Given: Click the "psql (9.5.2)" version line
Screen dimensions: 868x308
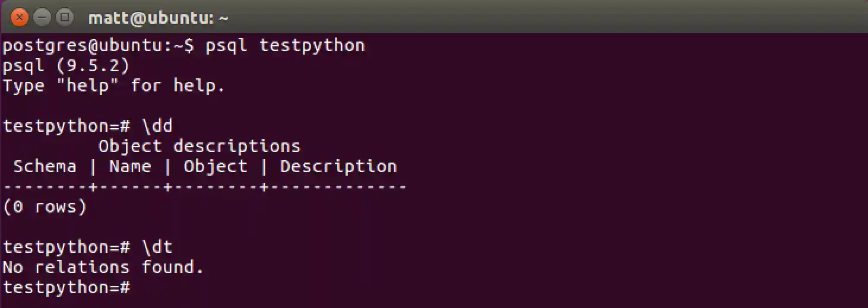Looking at the screenshot, I should 66,65.
